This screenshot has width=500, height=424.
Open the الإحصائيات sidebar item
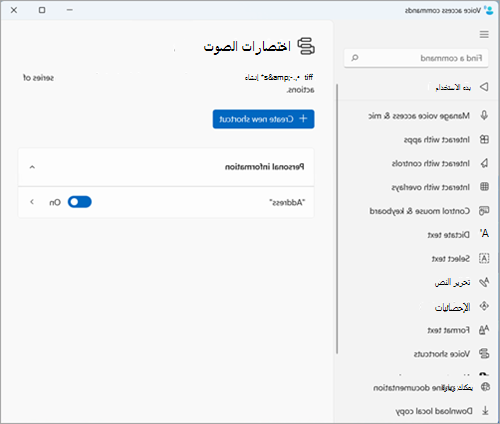[x=452, y=307]
